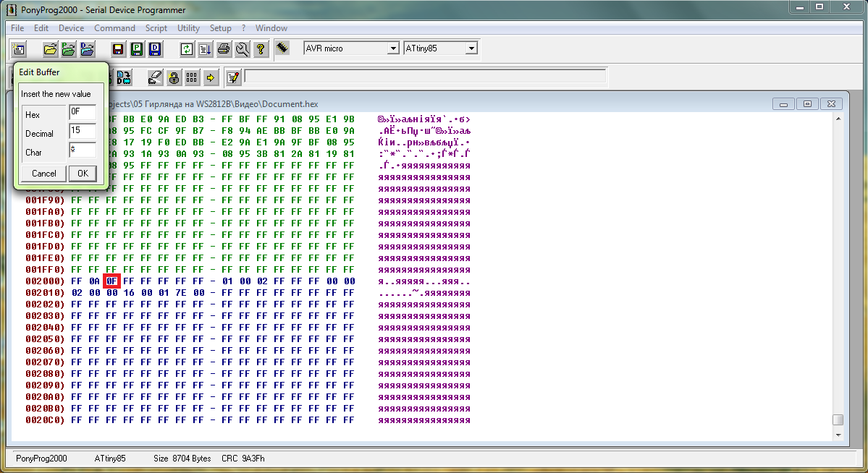Click the Edit Buffer dialog title
The image size is (868, 473).
tap(39, 72)
